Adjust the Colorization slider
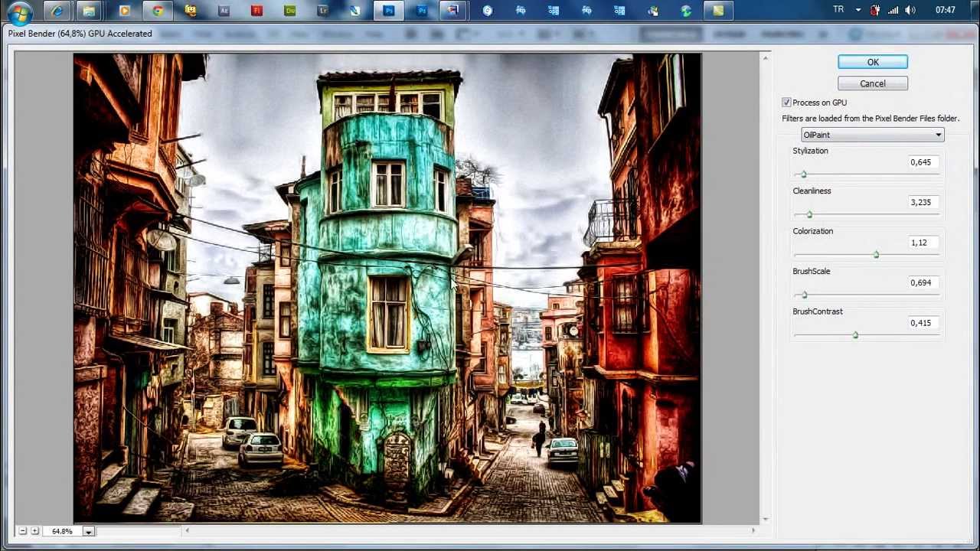The width and height of the screenshot is (980, 551). point(876,254)
